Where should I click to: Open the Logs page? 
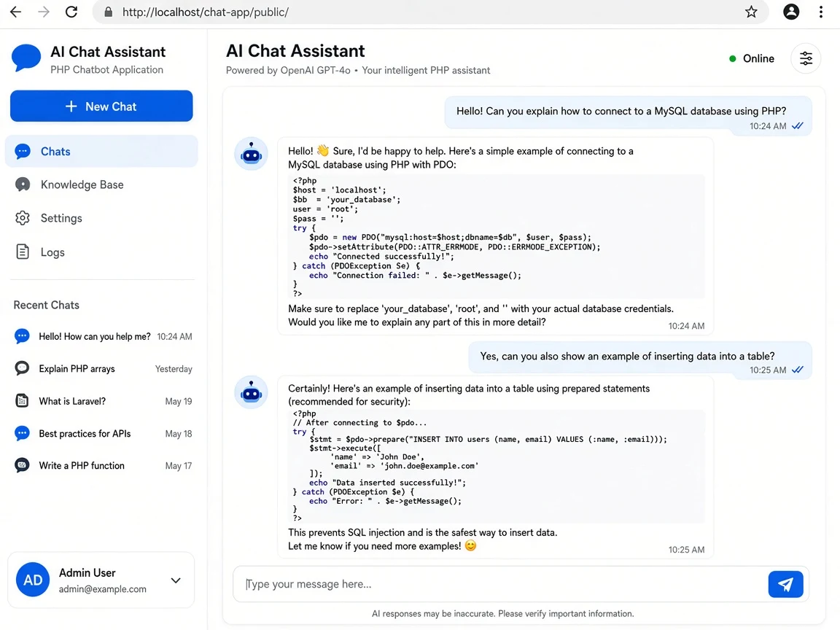pyautogui.click(x=101, y=252)
